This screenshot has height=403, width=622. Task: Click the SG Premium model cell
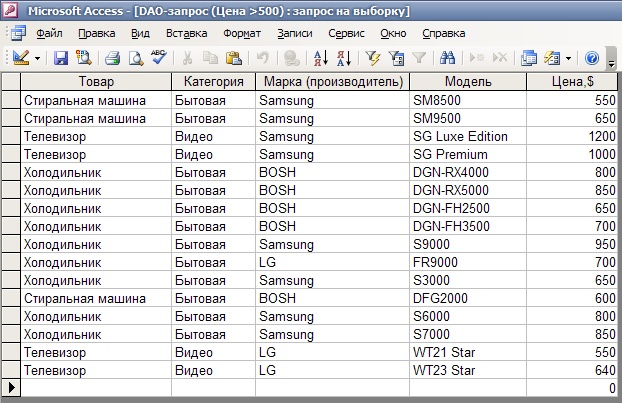(x=468, y=154)
